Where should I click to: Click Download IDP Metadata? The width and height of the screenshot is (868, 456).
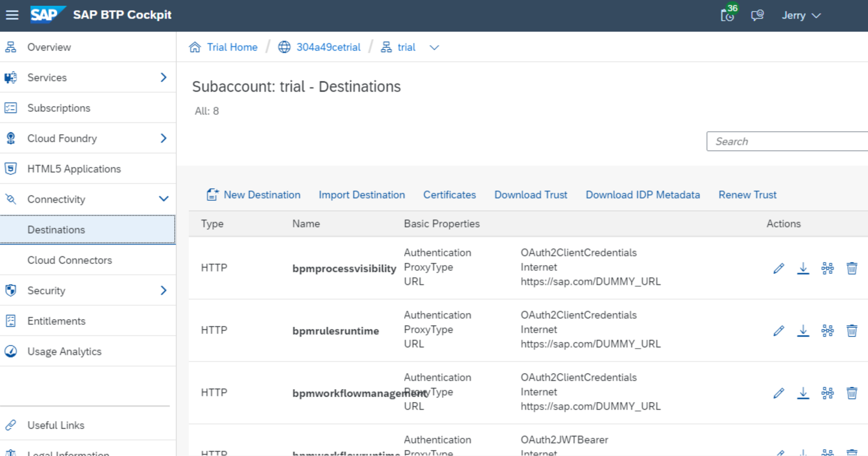tap(643, 195)
